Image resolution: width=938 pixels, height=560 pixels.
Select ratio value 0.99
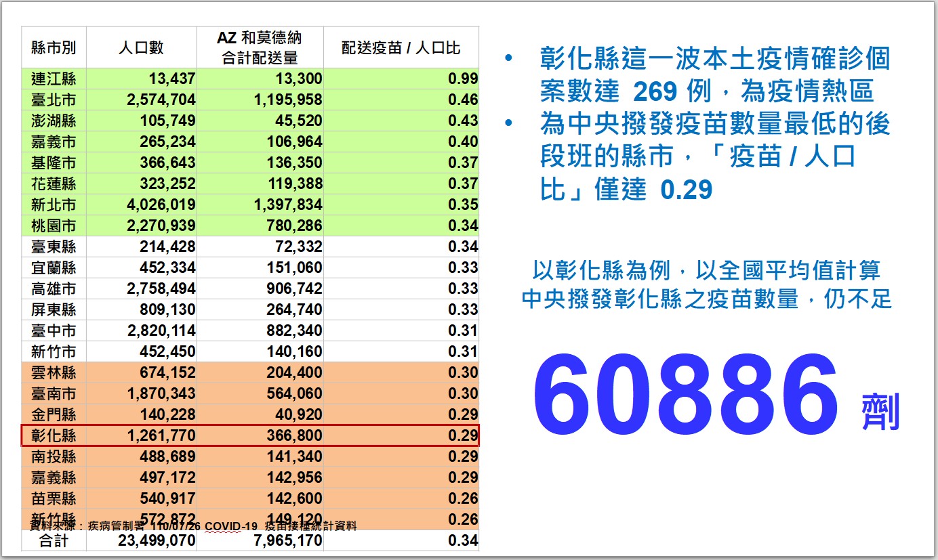coord(463,79)
